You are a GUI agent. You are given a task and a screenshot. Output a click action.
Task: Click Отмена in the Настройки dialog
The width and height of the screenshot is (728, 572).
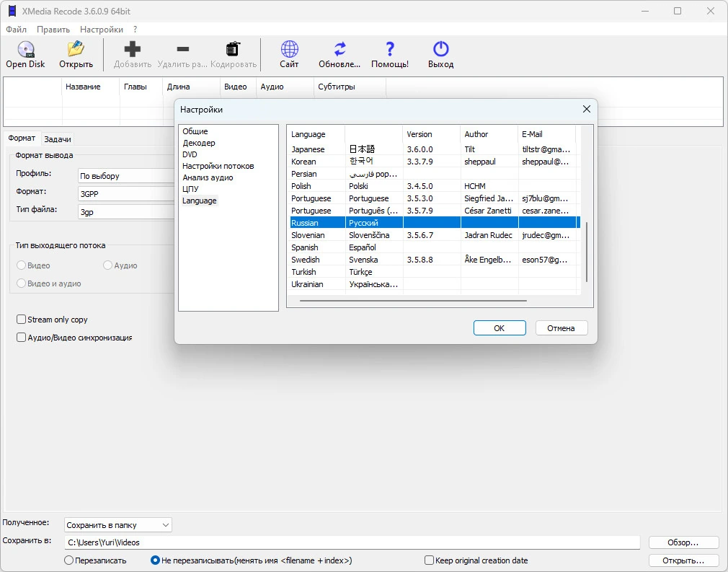pos(561,328)
